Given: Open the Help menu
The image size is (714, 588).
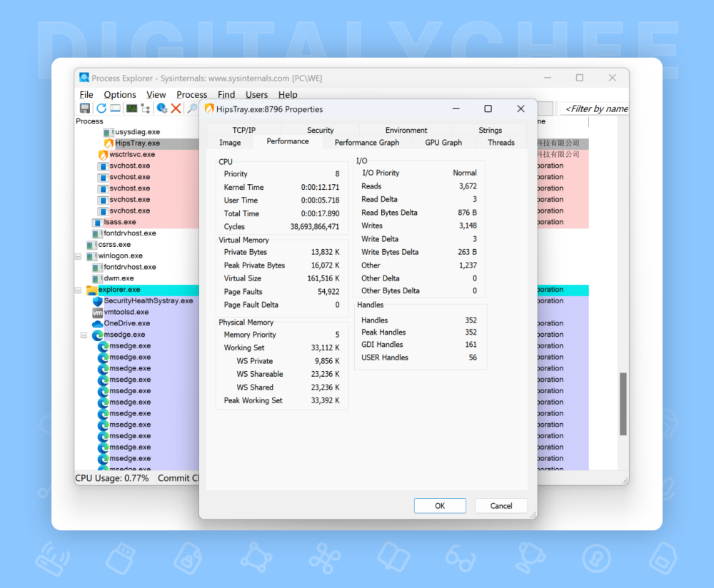Looking at the screenshot, I should click(288, 95).
